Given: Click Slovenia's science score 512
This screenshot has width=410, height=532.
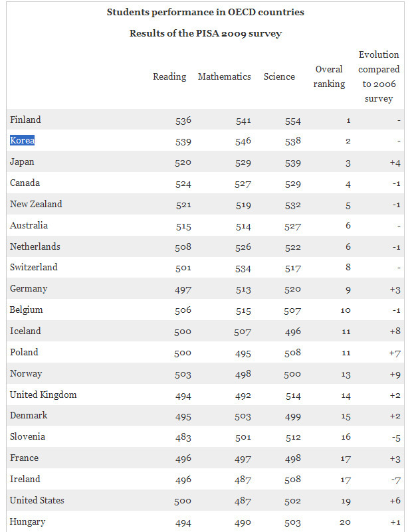Looking at the screenshot, I should (x=293, y=437).
